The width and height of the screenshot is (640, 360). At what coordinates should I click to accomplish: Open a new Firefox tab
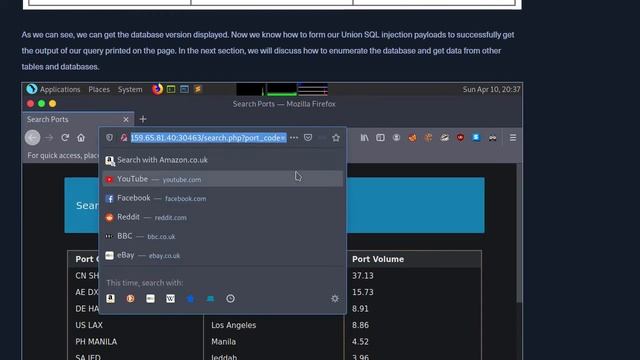(x=143, y=119)
